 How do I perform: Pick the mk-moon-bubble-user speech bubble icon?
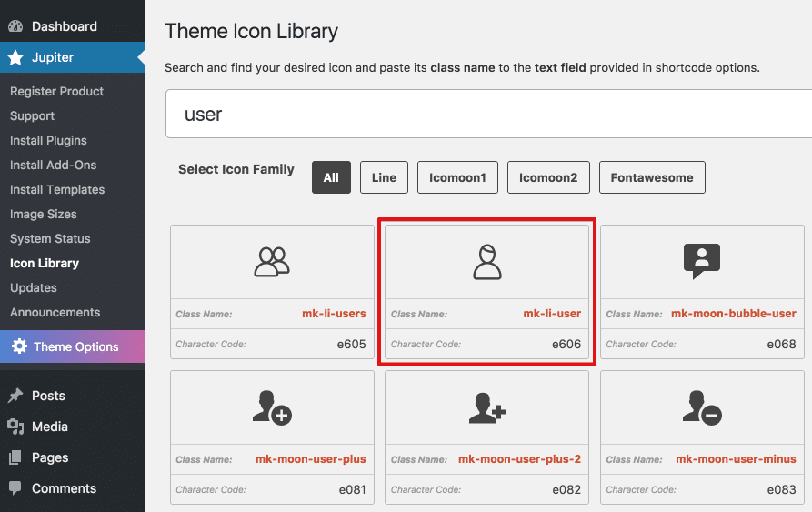tap(701, 262)
